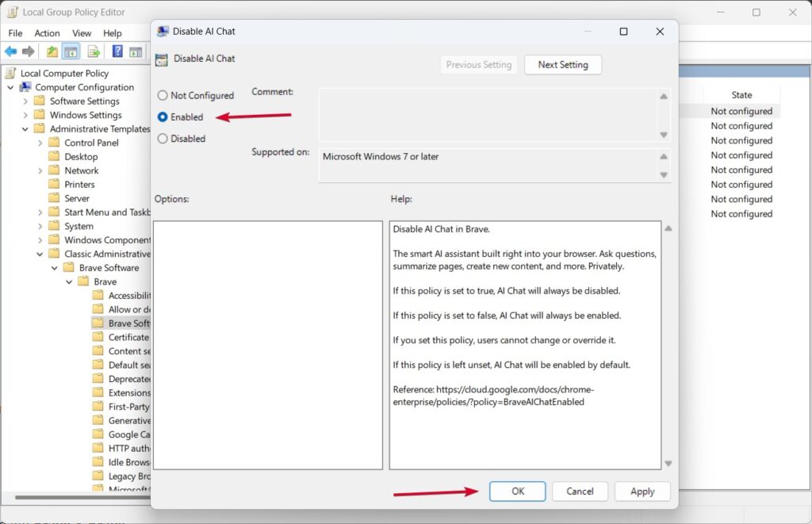Viewport: 812px width, 524px height.
Task: Click the Previous Setting button
Action: click(x=479, y=65)
